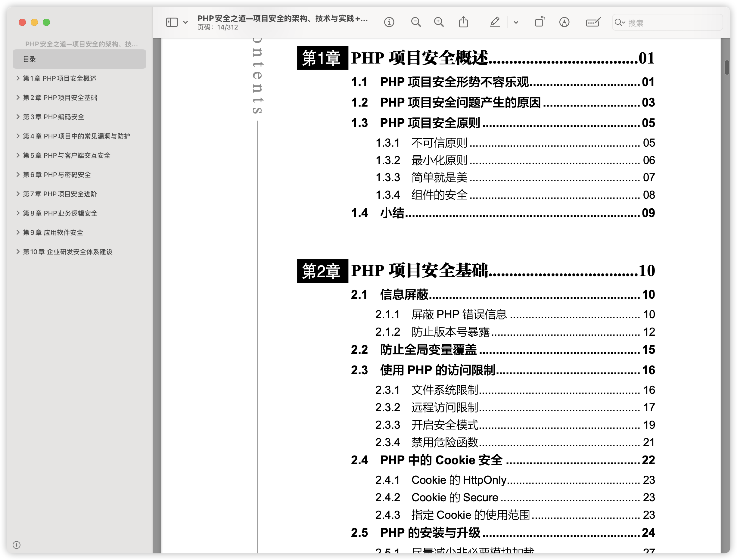The height and width of the screenshot is (560, 737).
Task: Open the highlight style dropdown chevron
Action: [x=516, y=22]
